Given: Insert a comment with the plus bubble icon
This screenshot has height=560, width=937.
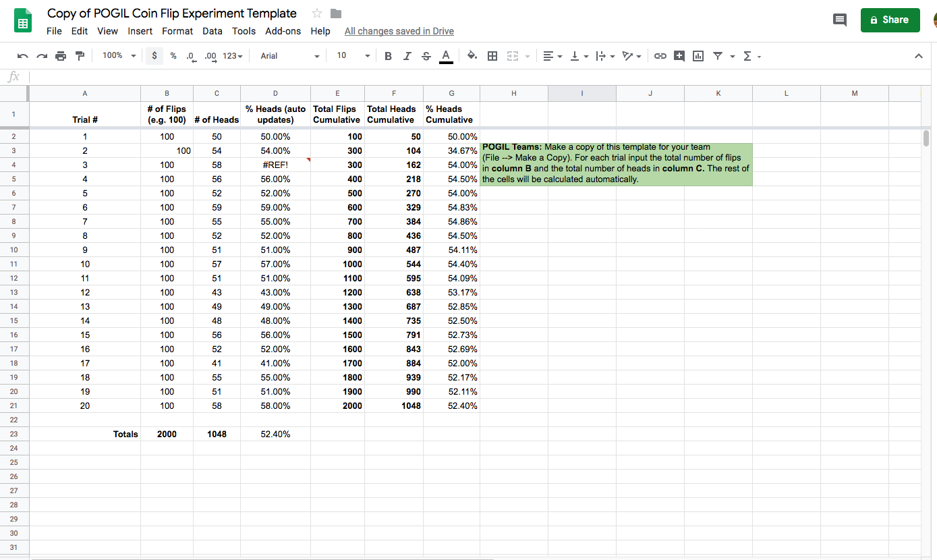Looking at the screenshot, I should click(x=679, y=56).
